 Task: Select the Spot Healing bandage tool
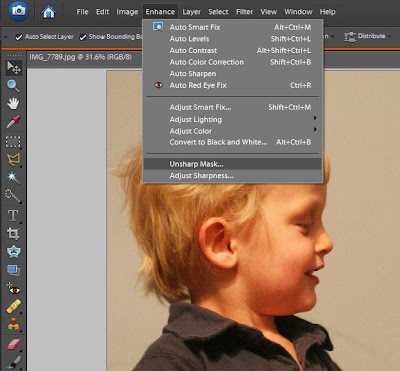[x=13, y=306]
